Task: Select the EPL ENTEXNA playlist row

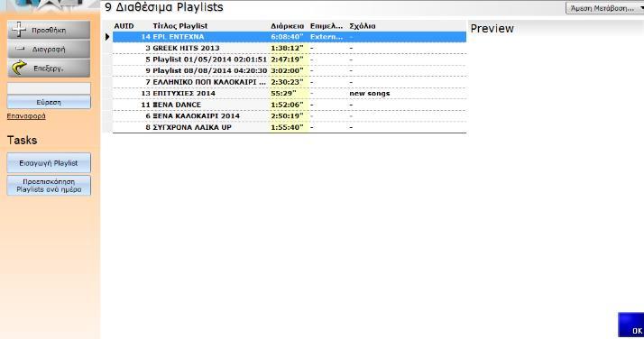Action: click(290, 37)
